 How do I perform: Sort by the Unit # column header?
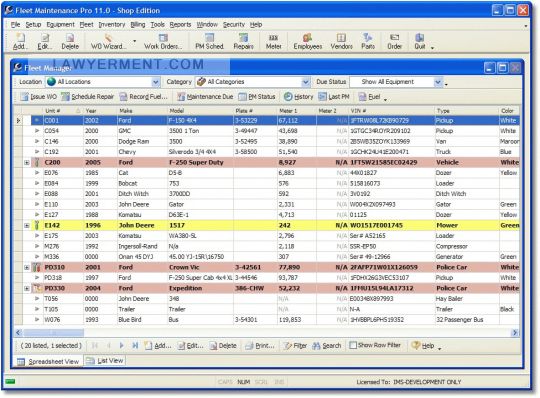tap(63, 111)
